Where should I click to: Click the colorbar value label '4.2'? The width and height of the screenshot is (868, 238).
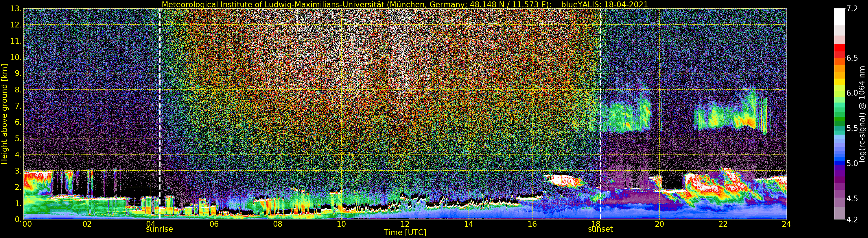pyautogui.click(x=852, y=219)
